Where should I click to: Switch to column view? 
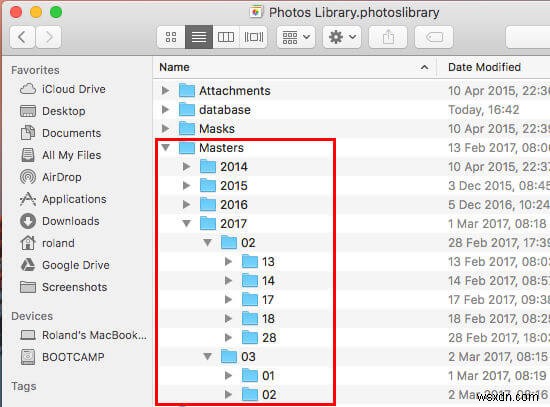(x=226, y=37)
